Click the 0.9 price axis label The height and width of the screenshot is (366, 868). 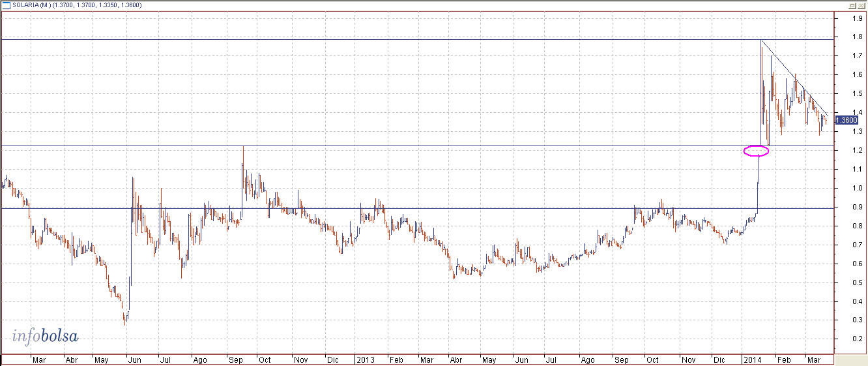pyautogui.click(x=857, y=207)
